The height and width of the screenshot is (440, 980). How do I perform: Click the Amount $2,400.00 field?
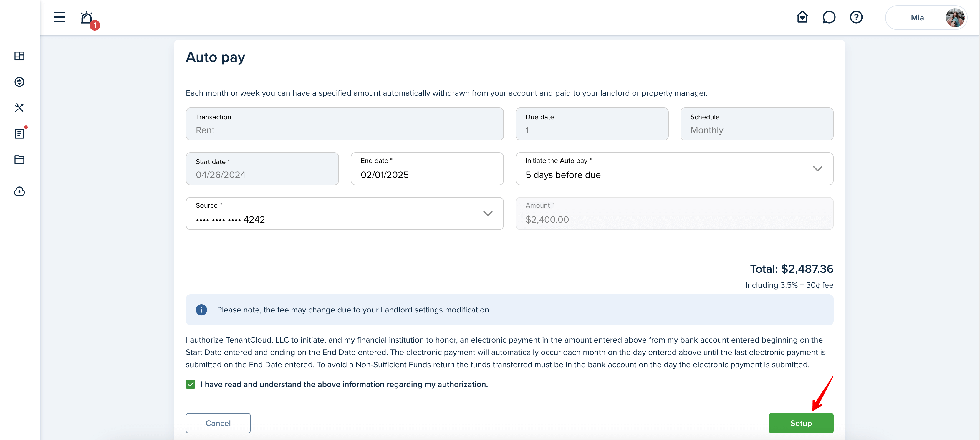(x=674, y=214)
